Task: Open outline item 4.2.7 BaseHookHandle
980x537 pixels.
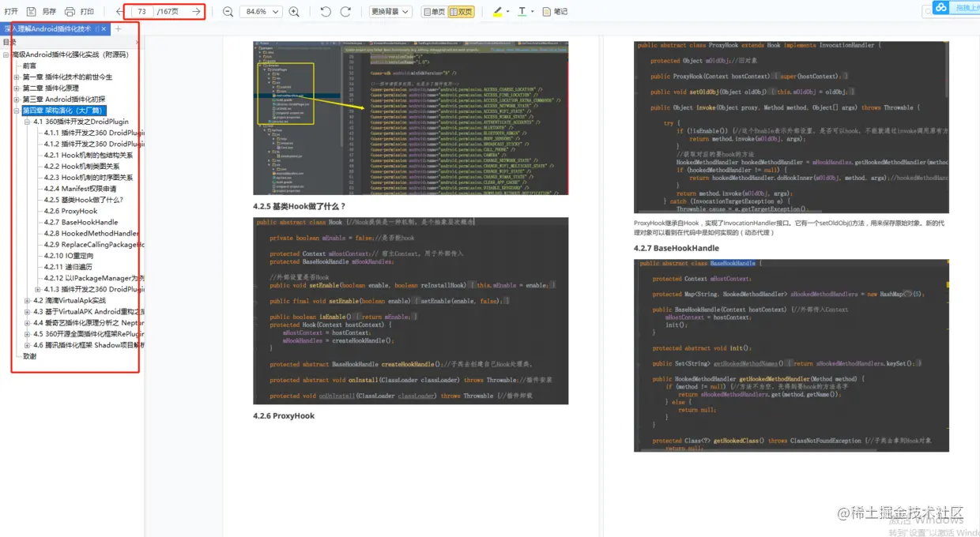Action: 81,222
